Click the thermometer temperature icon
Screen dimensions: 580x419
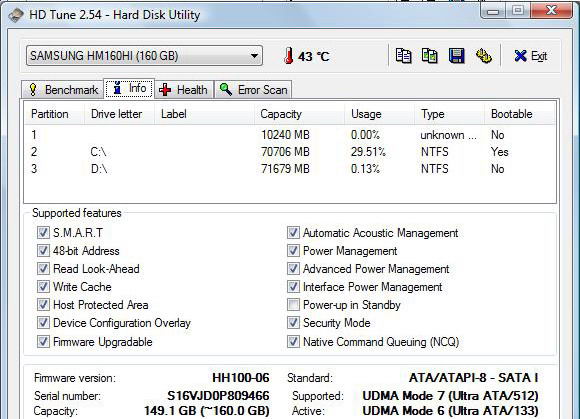[x=289, y=56]
